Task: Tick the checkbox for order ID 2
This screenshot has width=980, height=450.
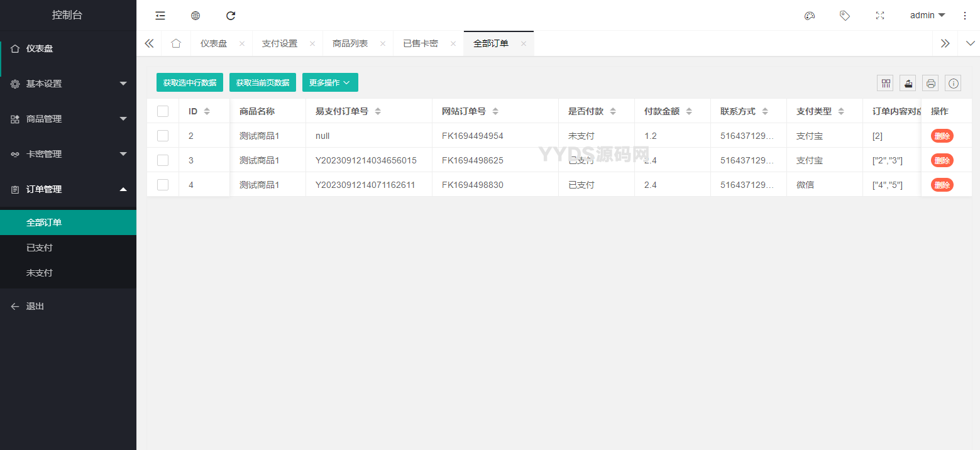Action: pyautogui.click(x=163, y=136)
